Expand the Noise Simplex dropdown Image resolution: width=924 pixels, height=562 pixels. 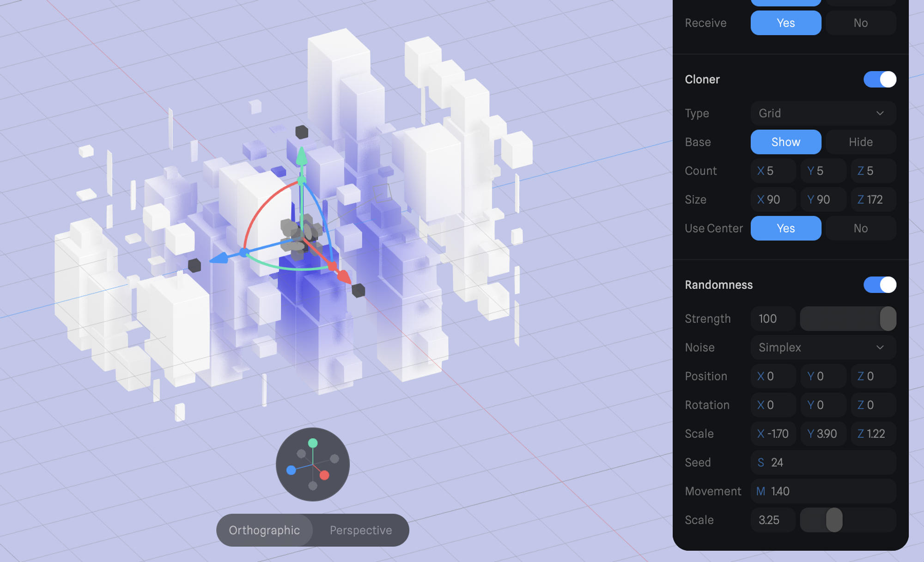(x=823, y=348)
